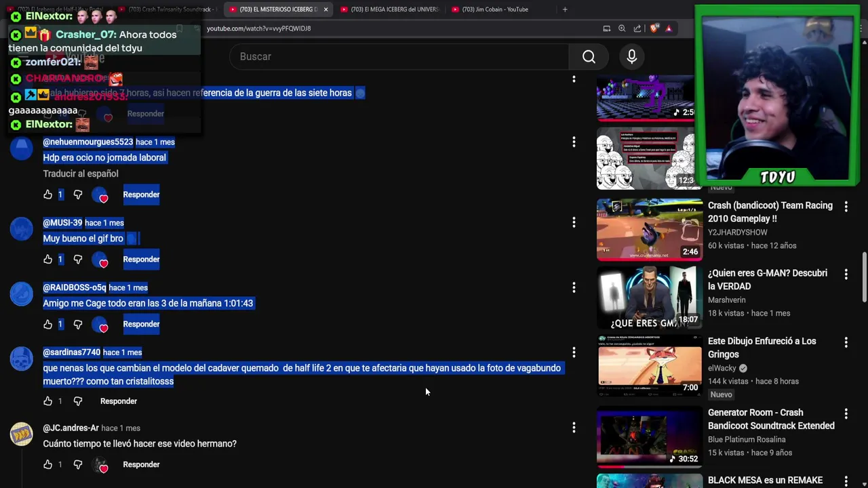Click @RAIDBOSS-o5q profile avatar

[21, 293]
